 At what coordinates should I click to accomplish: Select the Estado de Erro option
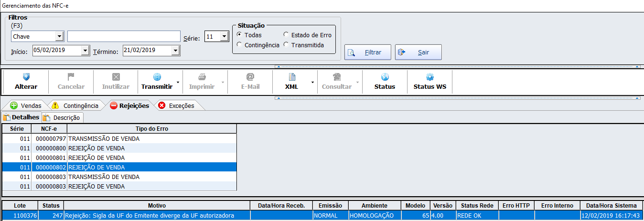point(286,35)
